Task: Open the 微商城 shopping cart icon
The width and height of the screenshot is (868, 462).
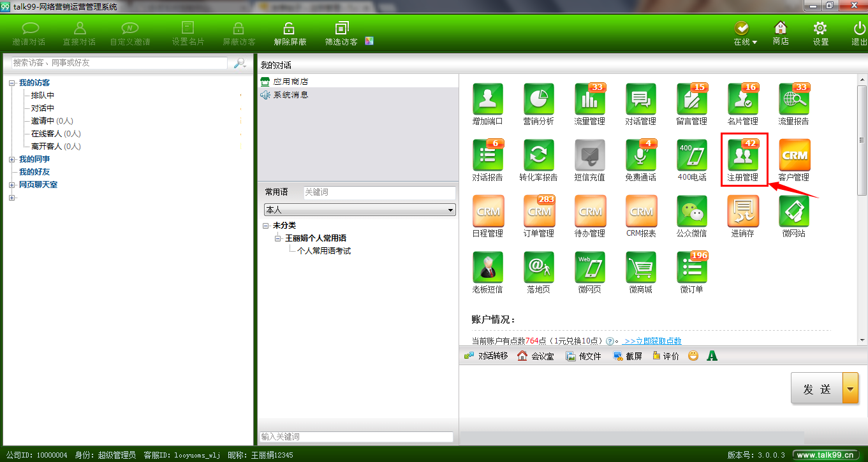Action: 641,268
